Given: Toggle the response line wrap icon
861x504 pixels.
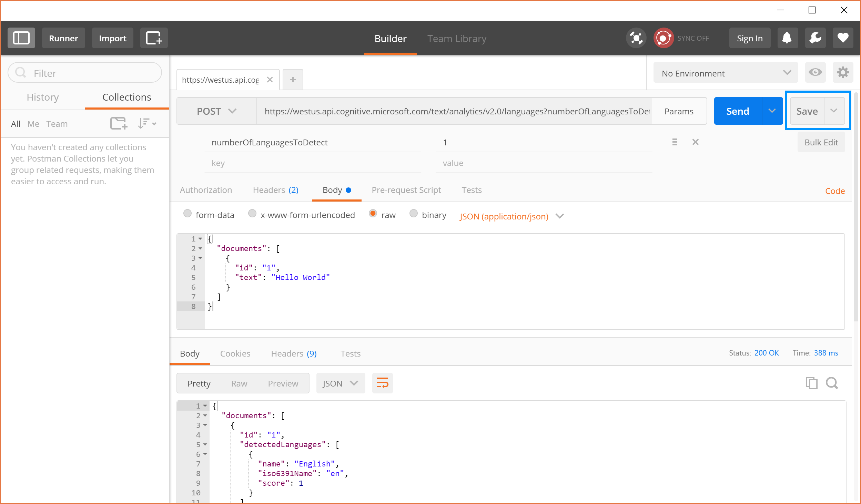Looking at the screenshot, I should 382,383.
